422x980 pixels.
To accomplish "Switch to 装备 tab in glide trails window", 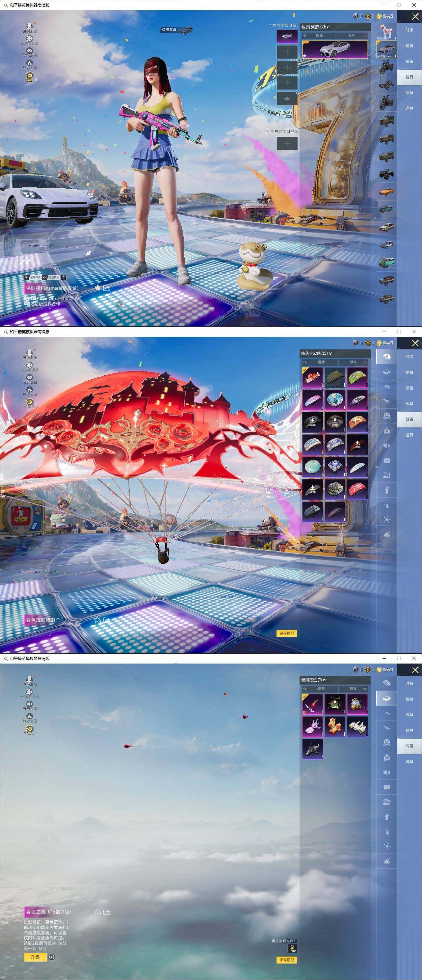I will click(x=409, y=715).
